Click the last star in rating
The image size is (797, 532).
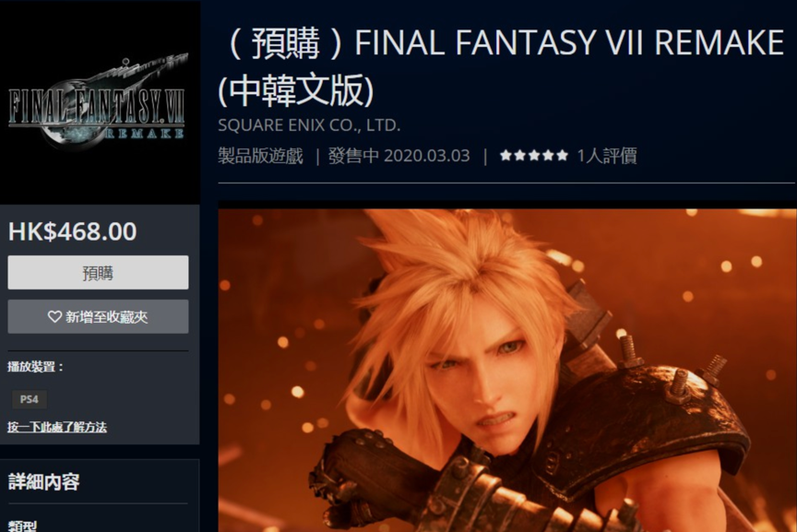click(562, 156)
